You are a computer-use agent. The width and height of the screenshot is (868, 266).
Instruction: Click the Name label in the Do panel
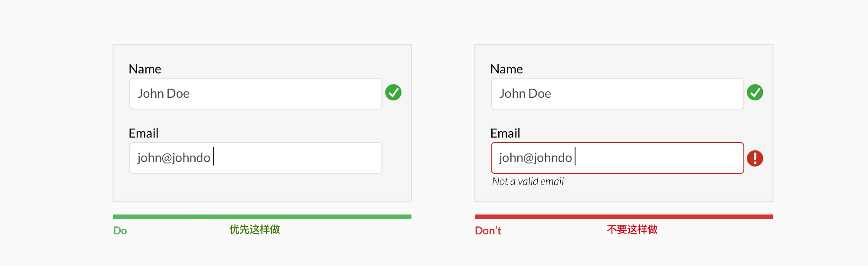point(145,69)
